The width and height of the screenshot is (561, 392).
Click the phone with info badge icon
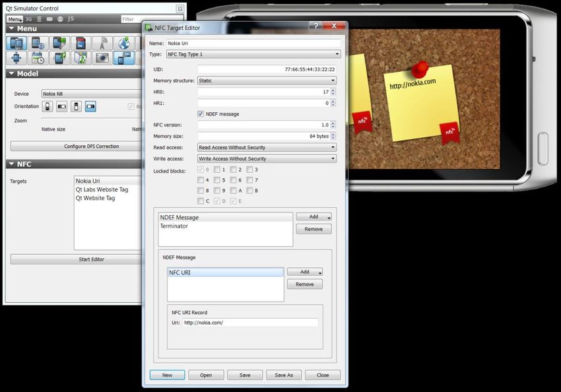[x=38, y=44]
